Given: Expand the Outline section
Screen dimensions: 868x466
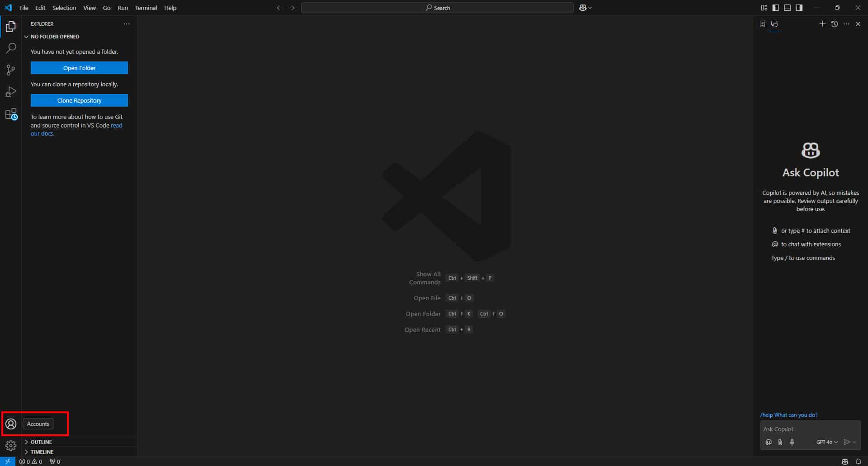Looking at the screenshot, I should point(79,442).
